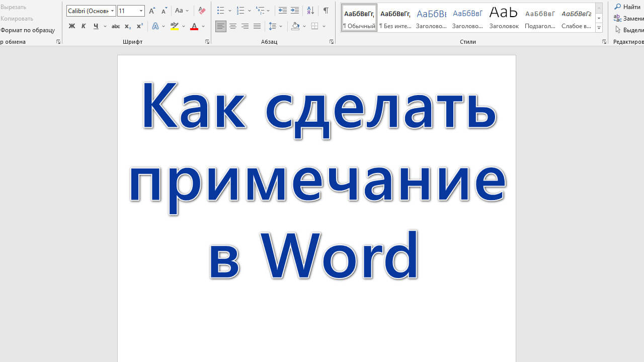Show the next row of the styles gallery
Screen dimensions: 644x362
[599, 19]
